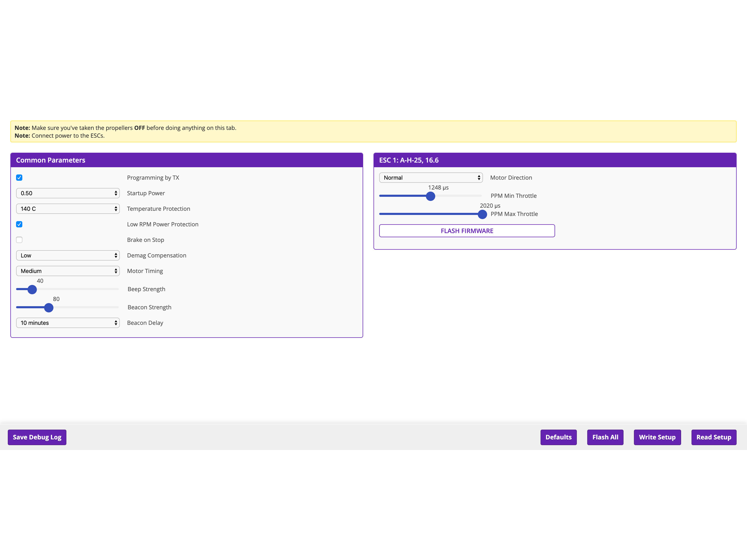The width and height of the screenshot is (747, 560).
Task: Click the Flash All button
Action: click(x=605, y=437)
